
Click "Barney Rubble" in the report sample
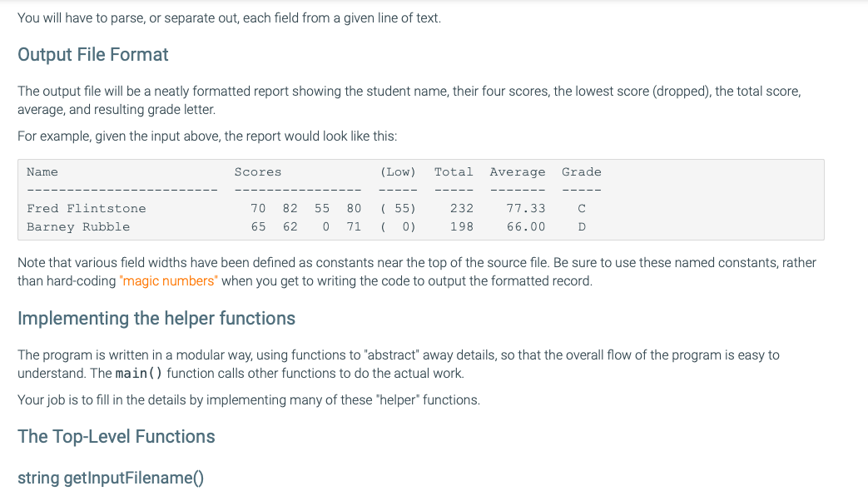[78, 226]
